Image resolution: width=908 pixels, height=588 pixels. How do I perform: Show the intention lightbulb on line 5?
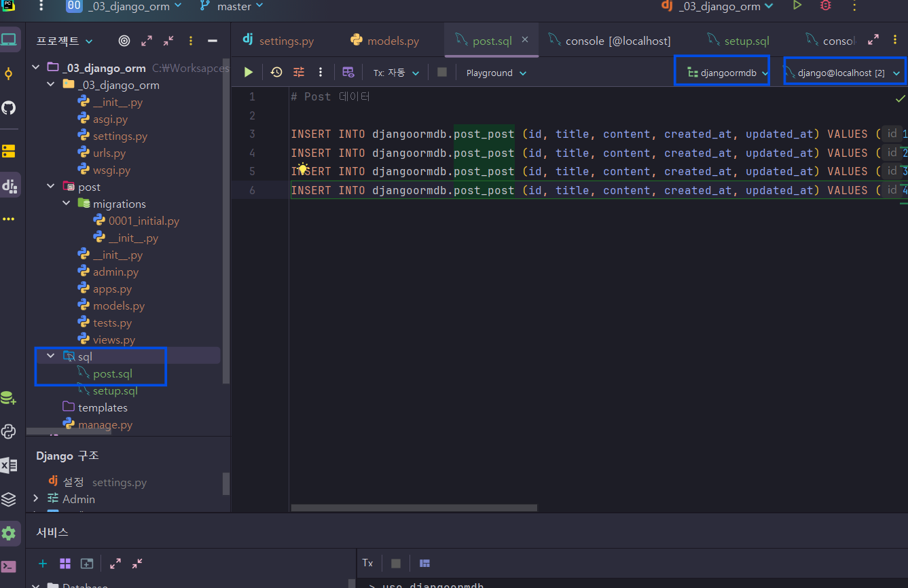tap(303, 169)
